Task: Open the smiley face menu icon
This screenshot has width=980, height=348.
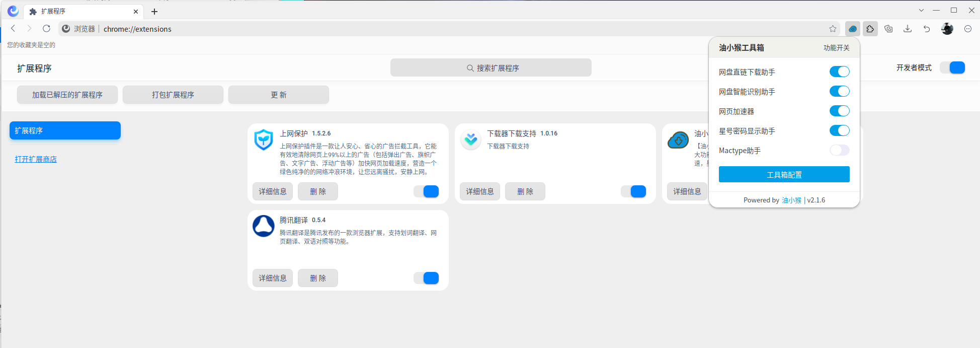Action: click(968, 29)
